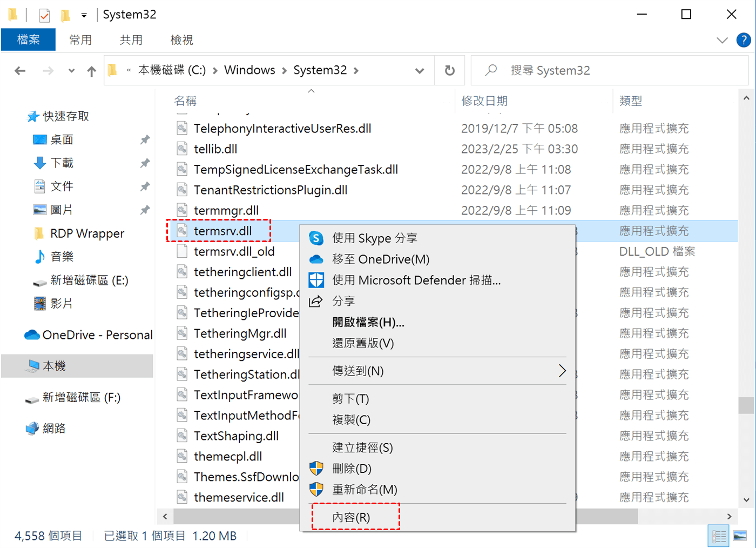Image resolution: width=756 pixels, height=548 pixels.
Task: Sort by the 類型 column header
Action: pyautogui.click(x=631, y=101)
